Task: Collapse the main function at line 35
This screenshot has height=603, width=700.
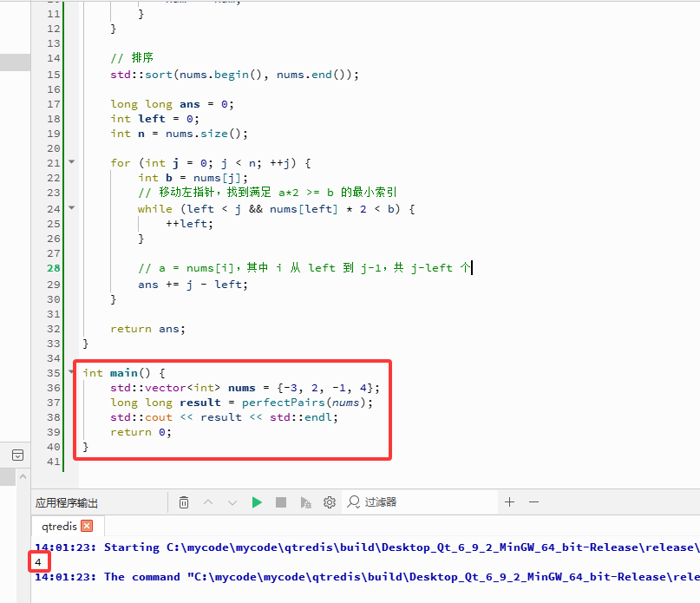Action: click(71, 371)
